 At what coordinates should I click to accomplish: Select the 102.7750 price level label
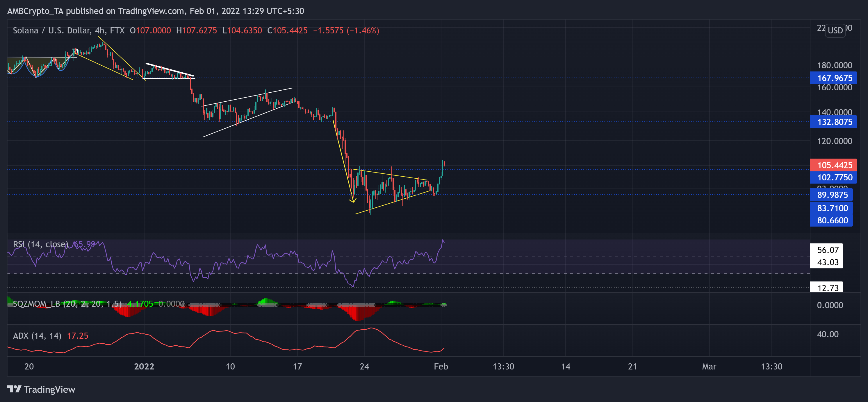click(x=833, y=177)
